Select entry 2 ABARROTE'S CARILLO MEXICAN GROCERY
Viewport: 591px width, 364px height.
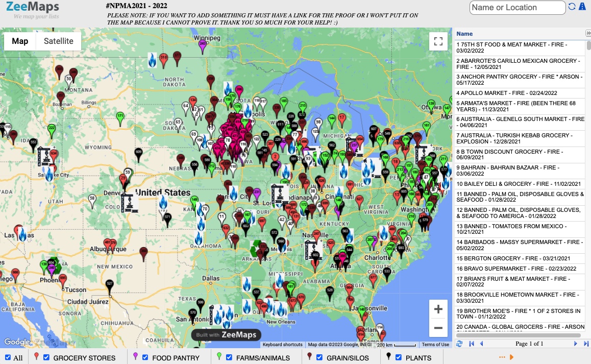pos(520,64)
